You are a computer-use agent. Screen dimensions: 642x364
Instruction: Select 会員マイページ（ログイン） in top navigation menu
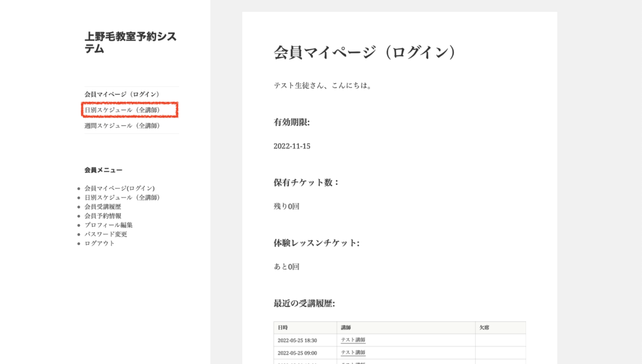tap(122, 94)
